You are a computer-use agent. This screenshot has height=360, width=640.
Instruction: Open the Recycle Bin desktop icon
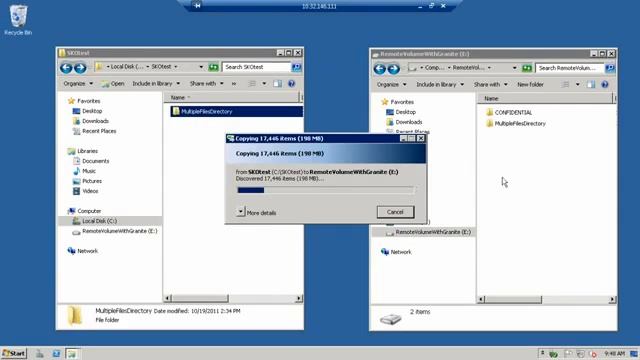(x=18, y=20)
